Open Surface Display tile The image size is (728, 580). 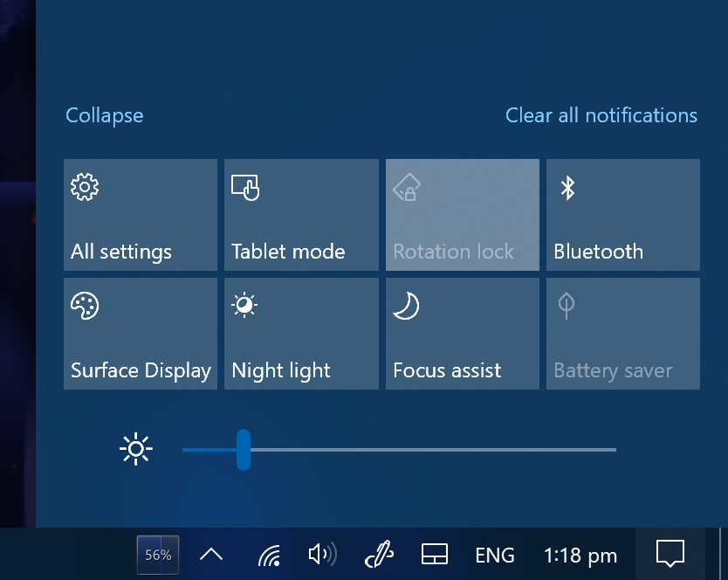coord(140,334)
